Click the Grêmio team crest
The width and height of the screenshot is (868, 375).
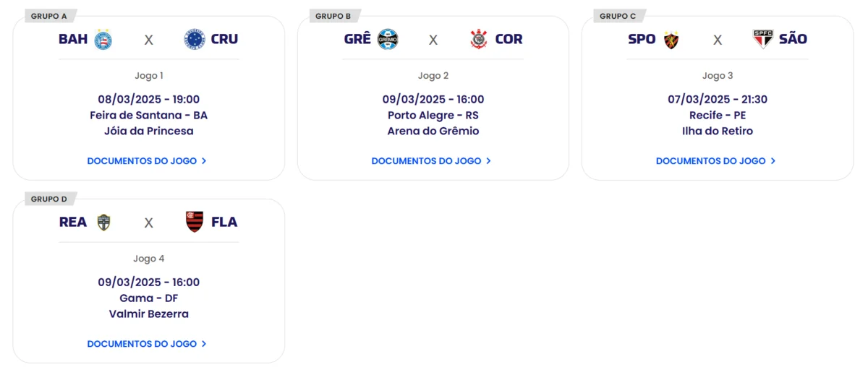[x=388, y=39]
